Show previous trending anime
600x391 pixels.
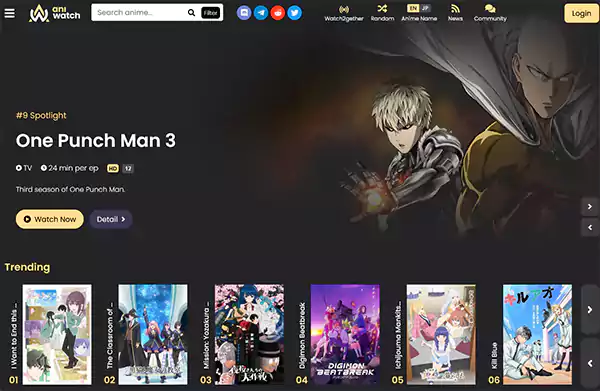590,363
